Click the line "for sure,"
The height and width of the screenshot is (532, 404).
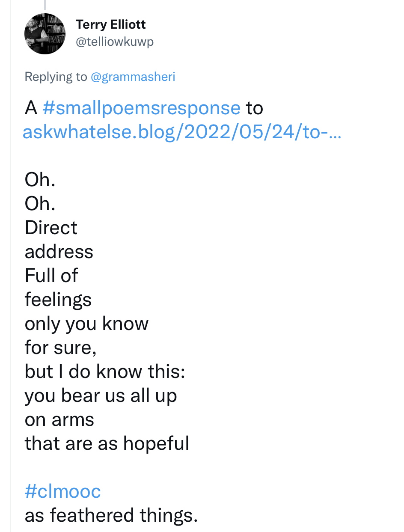61,348
